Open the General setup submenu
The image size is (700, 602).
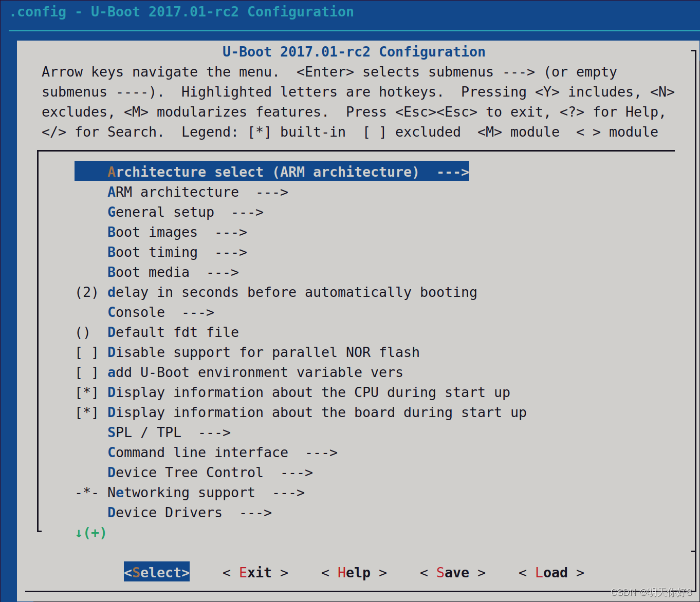186,212
